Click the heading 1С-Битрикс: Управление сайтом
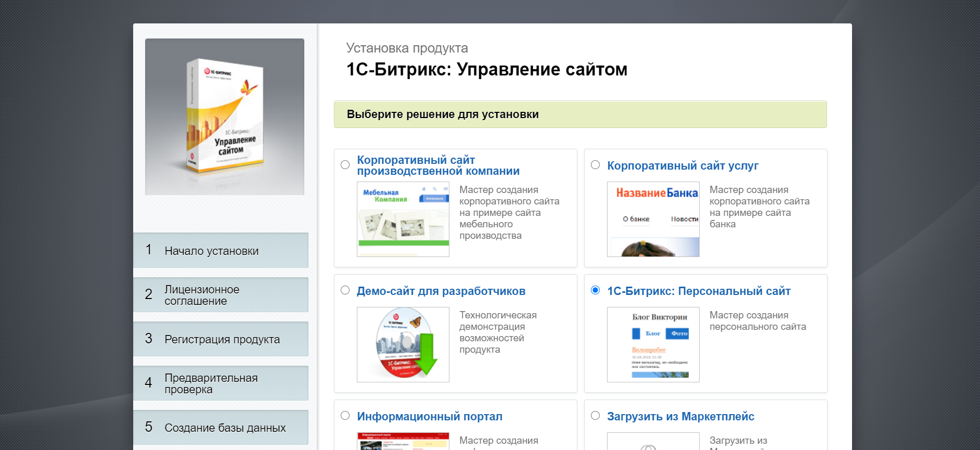This screenshot has width=980, height=450. point(487,69)
